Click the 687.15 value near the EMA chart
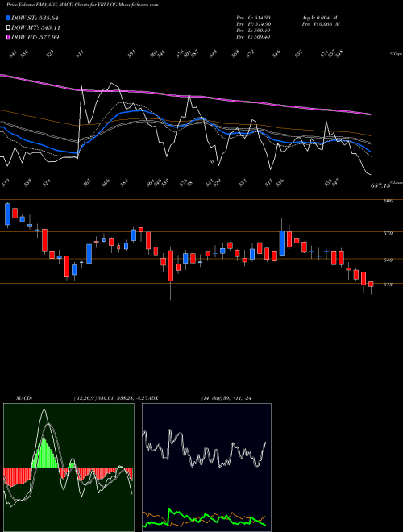Viewport: 403px width, 532px height. click(380, 186)
